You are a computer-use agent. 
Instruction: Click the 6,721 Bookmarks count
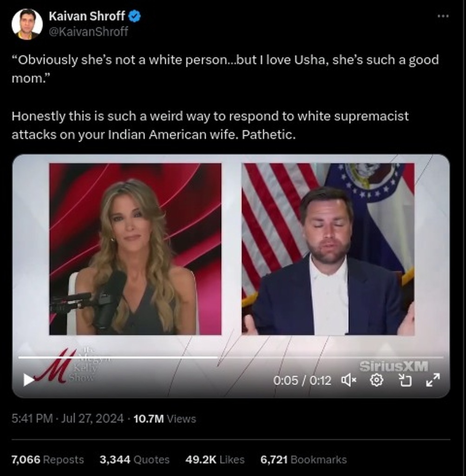[303, 459]
